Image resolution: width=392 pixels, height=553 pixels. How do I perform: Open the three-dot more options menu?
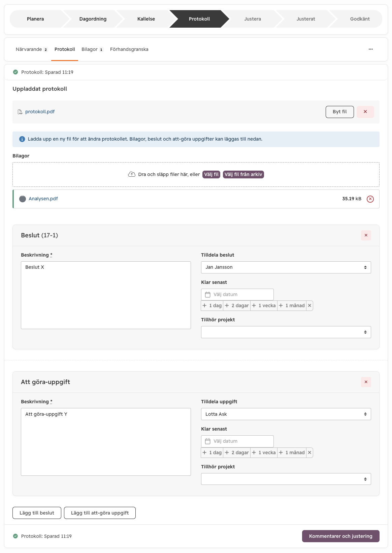(x=370, y=49)
